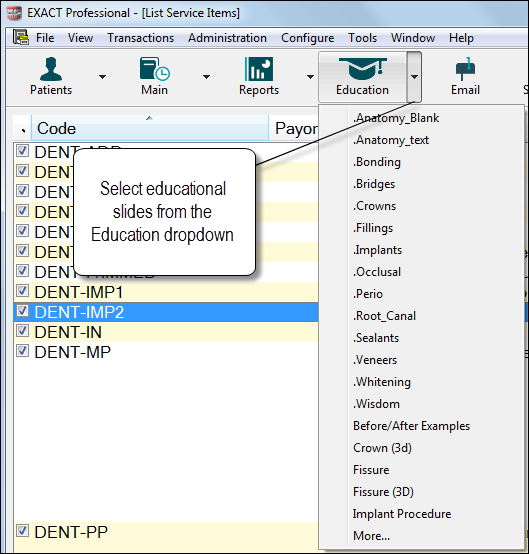Open the Help menu

(x=461, y=37)
